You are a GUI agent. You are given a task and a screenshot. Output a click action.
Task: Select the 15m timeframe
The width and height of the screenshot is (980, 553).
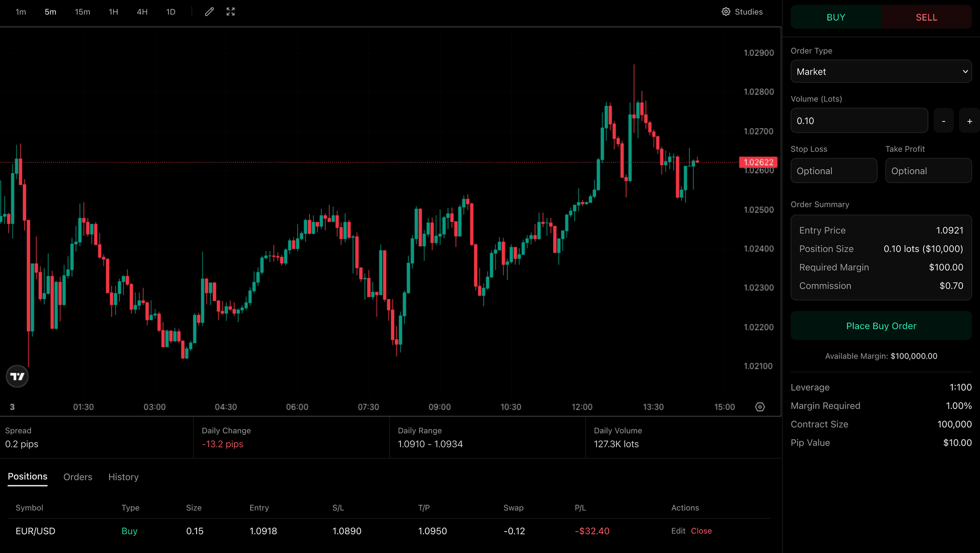(82, 12)
